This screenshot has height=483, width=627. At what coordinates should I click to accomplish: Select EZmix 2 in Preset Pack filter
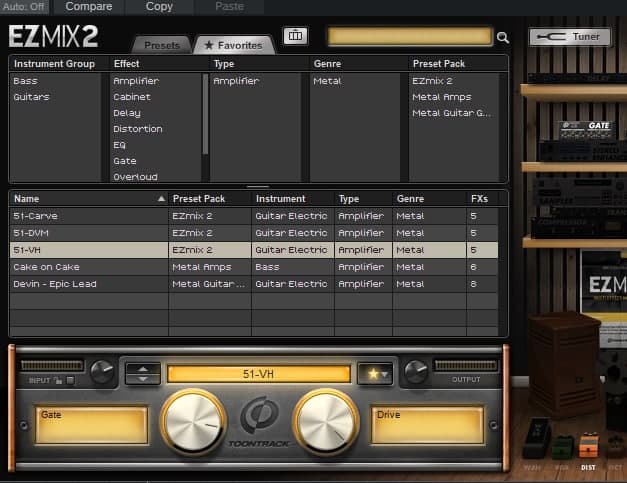(x=432, y=81)
